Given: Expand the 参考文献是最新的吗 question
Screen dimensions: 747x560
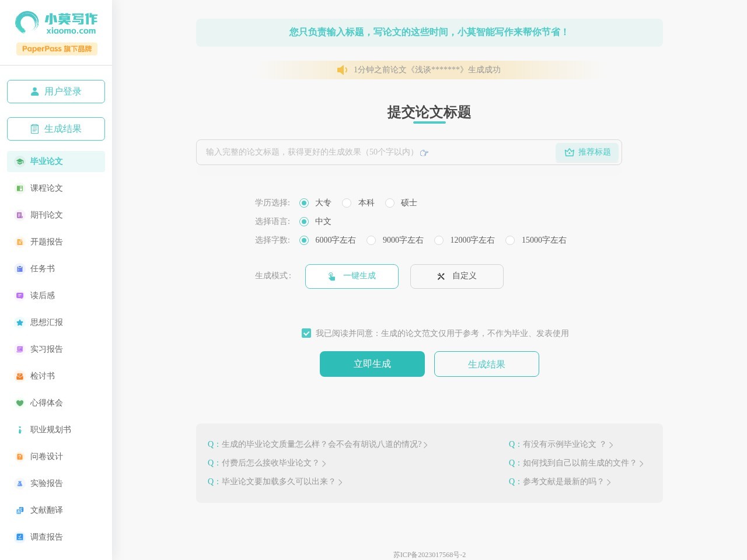Looking at the screenshot, I should pos(559,481).
